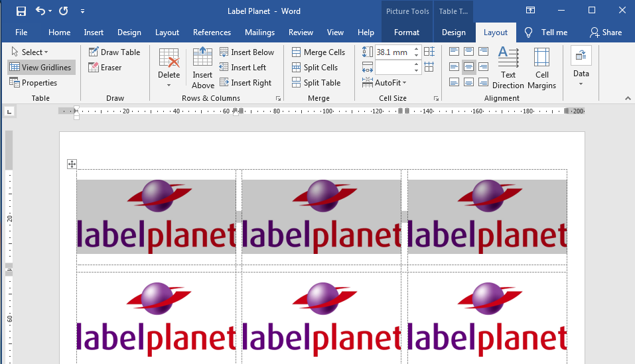Click the Tell me lightbulb search

coord(546,32)
